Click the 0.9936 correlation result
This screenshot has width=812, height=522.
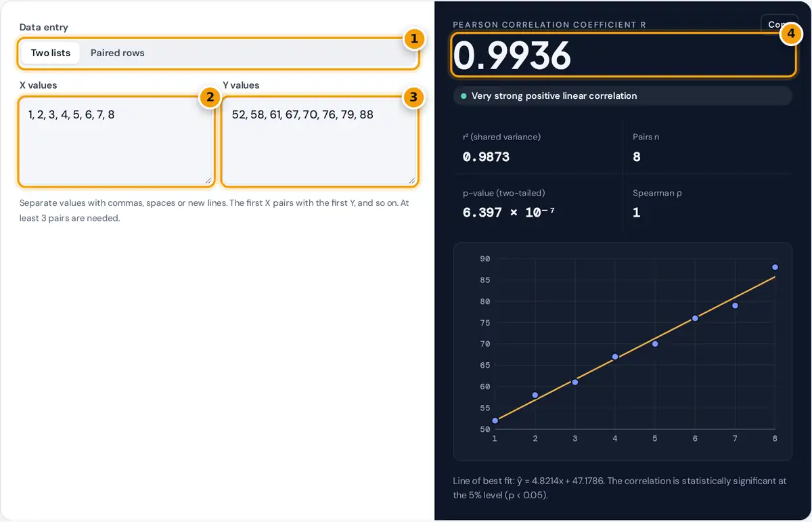(x=512, y=56)
